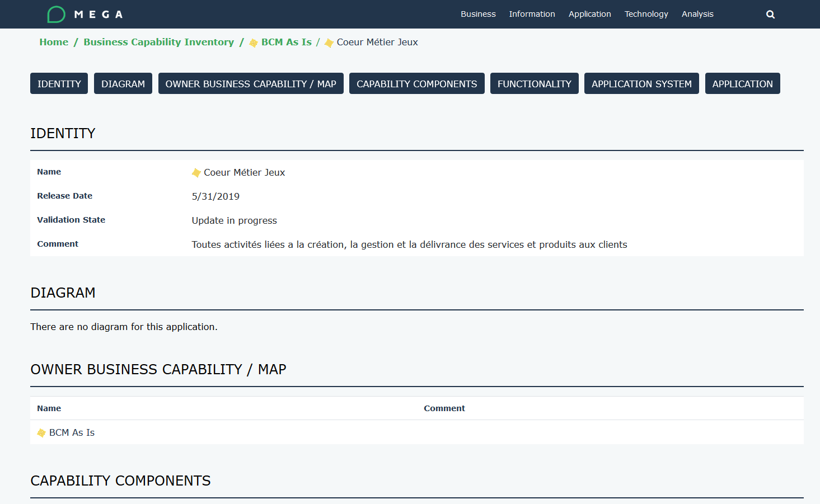Select Owner Business Capability / Map button
The width and height of the screenshot is (820, 504).
[x=251, y=84]
